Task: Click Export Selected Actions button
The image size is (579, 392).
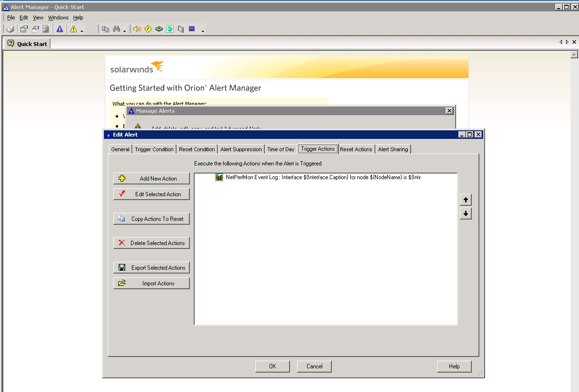Action: click(151, 268)
